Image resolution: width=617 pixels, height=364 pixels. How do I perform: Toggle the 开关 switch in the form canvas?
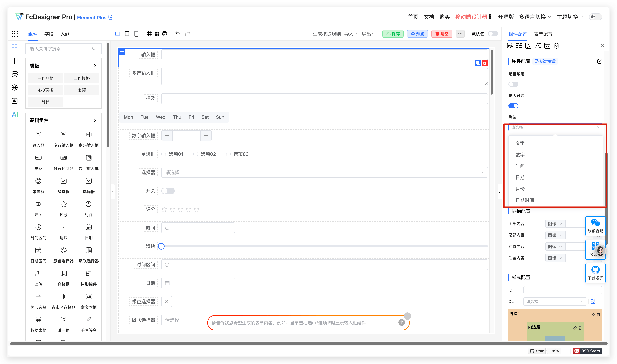tap(168, 191)
